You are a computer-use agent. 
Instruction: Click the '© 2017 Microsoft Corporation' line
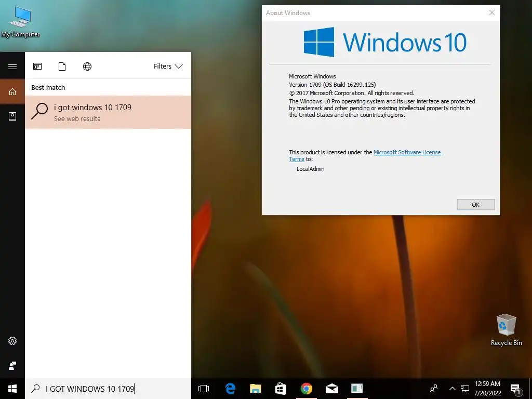click(352, 93)
